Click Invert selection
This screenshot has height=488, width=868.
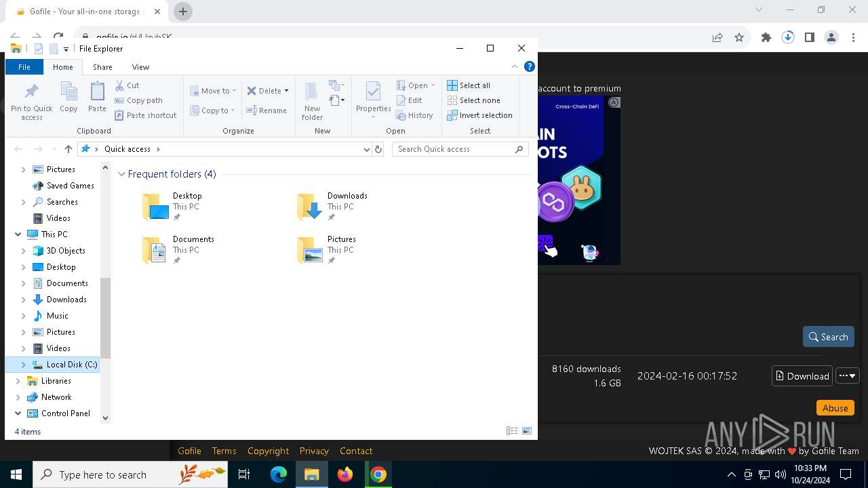tap(479, 115)
